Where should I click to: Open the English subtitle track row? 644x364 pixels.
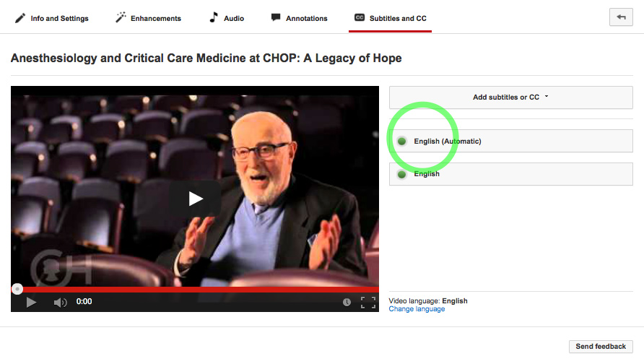[511, 174]
